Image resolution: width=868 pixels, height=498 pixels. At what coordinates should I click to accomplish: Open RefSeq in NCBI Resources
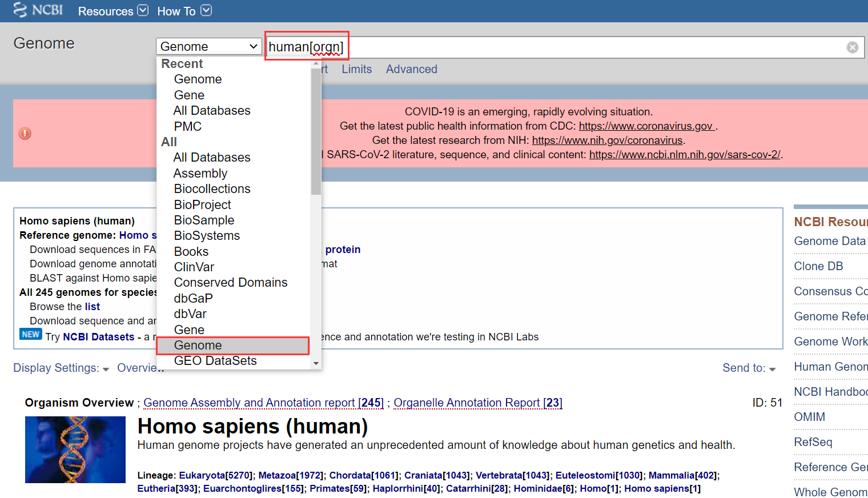point(813,442)
